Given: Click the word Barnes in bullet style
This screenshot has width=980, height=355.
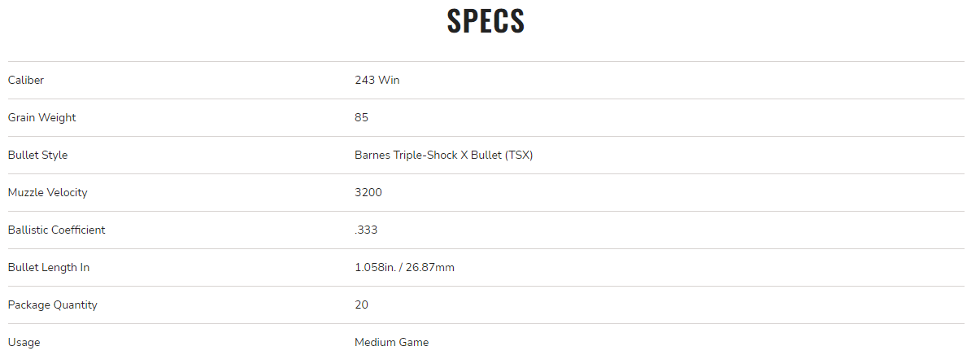Looking at the screenshot, I should [372, 155].
